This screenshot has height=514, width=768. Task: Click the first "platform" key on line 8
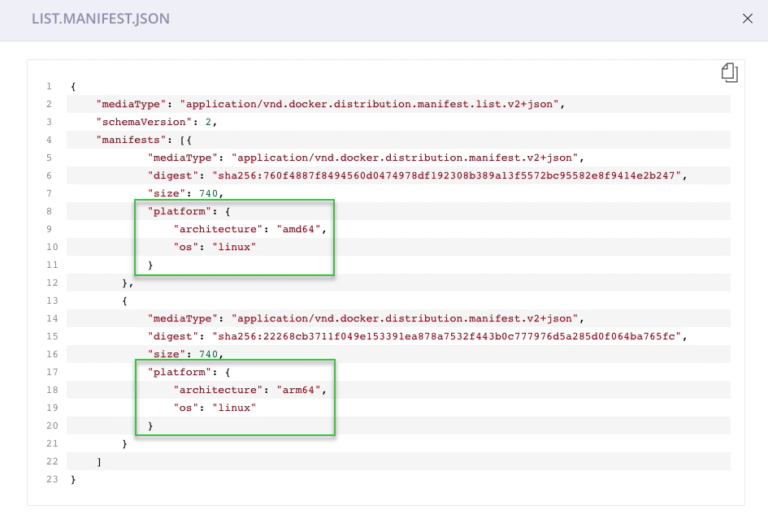pos(178,211)
